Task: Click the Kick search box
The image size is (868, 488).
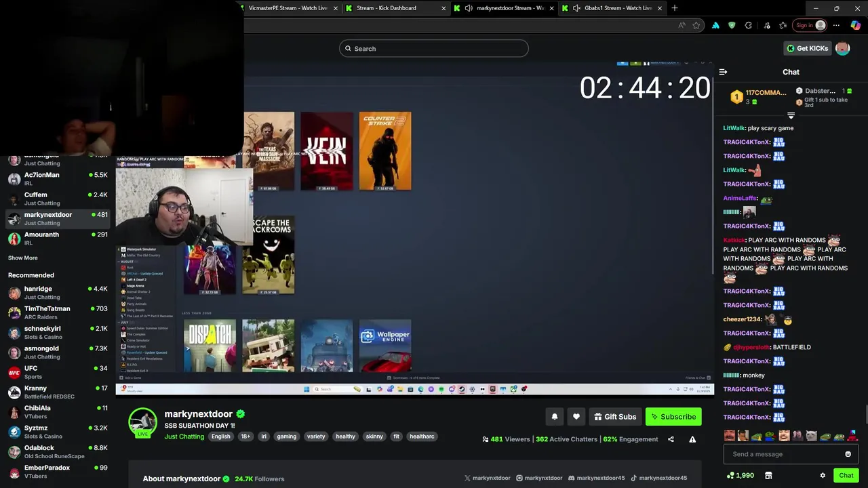Action: [434, 48]
